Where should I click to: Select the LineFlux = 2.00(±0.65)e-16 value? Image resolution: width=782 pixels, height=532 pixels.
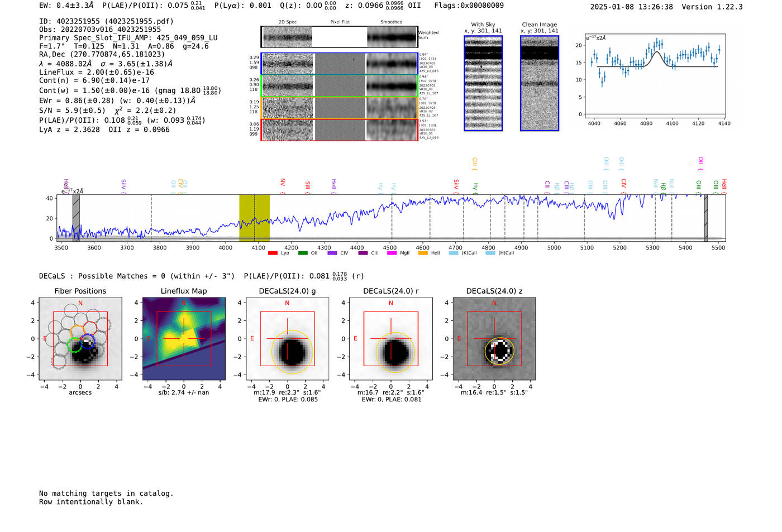click(97, 72)
